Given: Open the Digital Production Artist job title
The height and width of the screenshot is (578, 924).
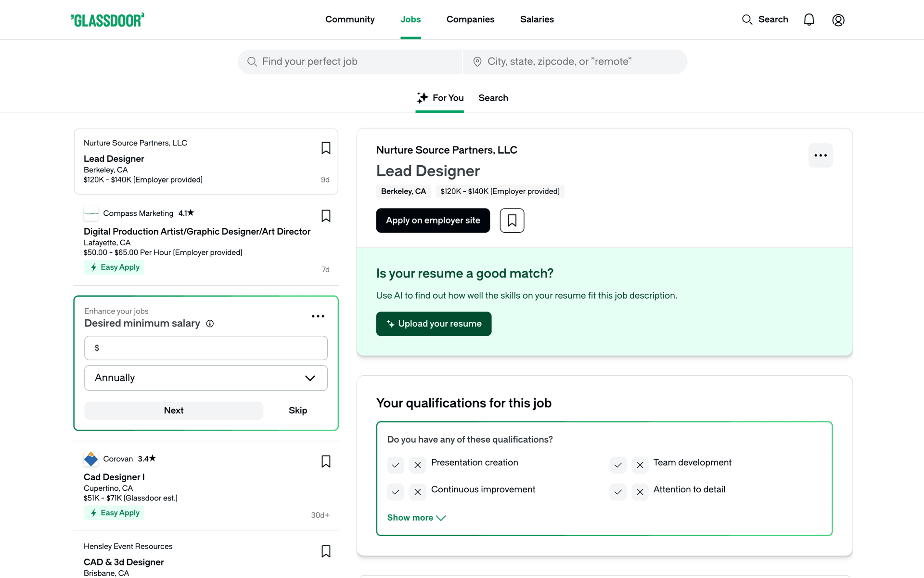Looking at the screenshot, I should click(197, 232).
